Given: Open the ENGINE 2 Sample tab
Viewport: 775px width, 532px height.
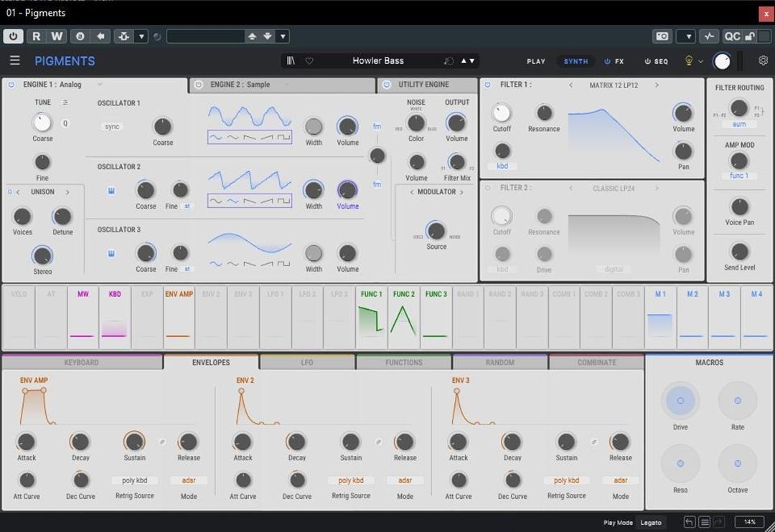Looking at the screenshot, I should point(282,85).
